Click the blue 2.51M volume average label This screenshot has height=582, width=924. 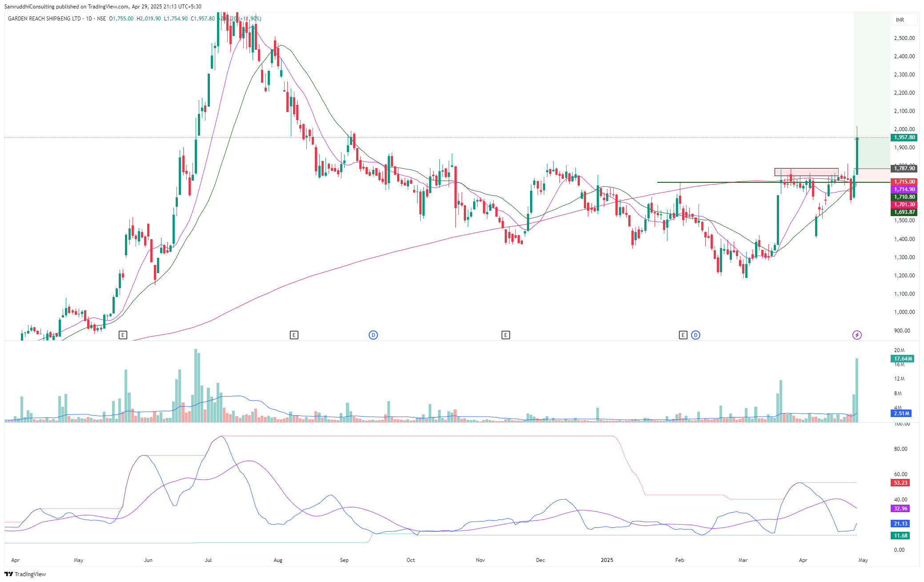[x=902, y=413]
